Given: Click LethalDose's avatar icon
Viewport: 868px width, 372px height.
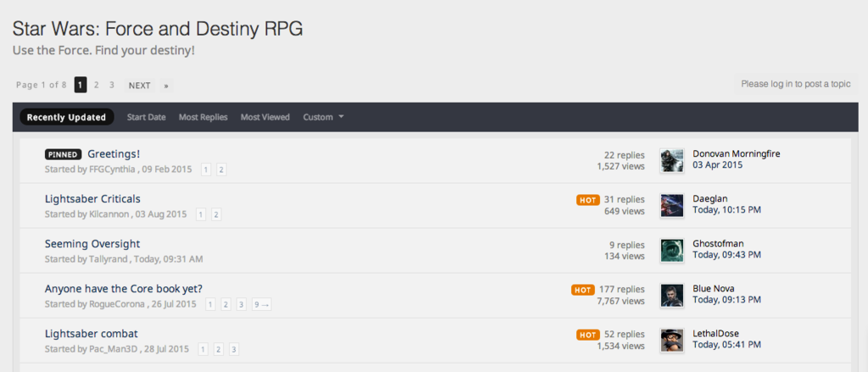Looking at the screenshot, I should coord(671,340).
